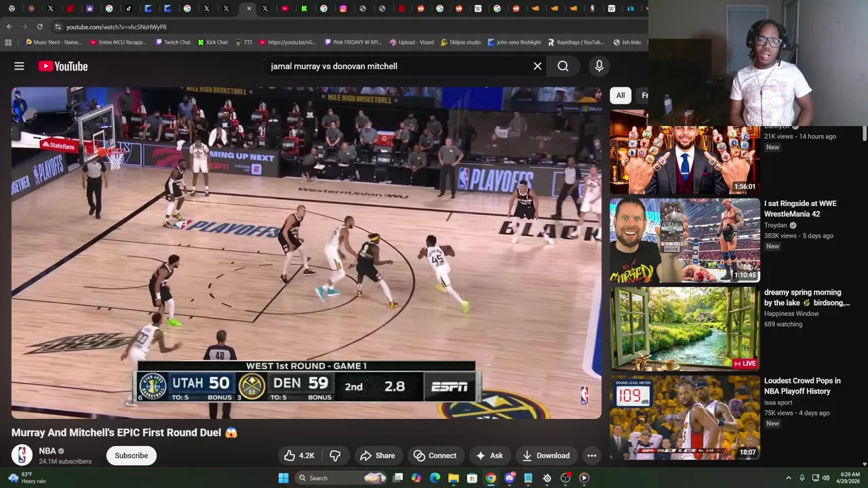Screen dimensions: 868x488
Task: Open Troydan channel name
Action: point(776,225)
